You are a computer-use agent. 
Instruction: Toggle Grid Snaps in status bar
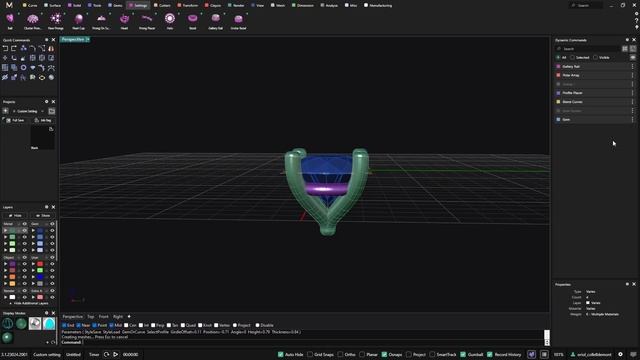(x=310, y=354)
